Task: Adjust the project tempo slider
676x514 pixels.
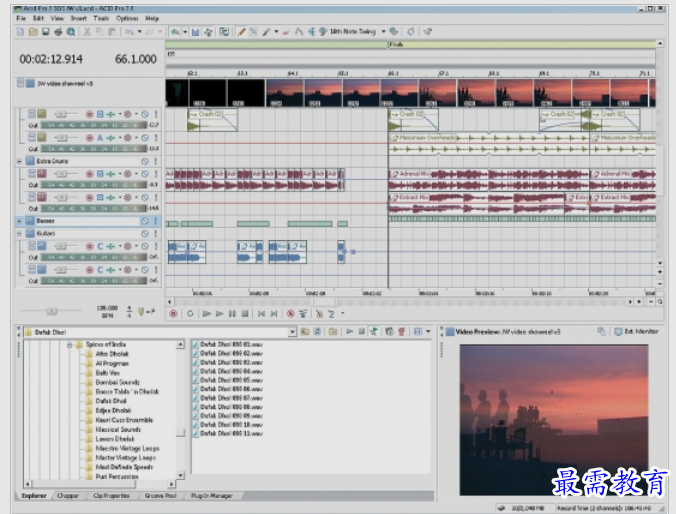Action: click(52, 310)
